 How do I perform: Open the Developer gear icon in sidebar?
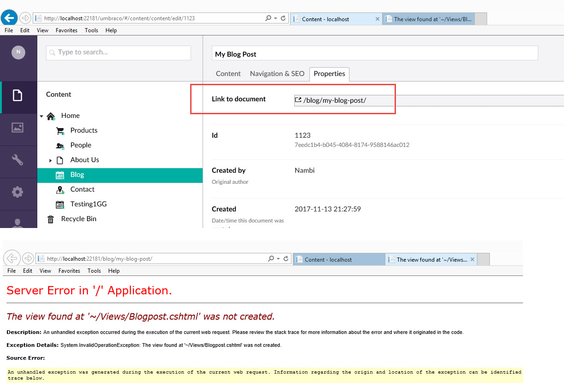[x=17, y=192]
